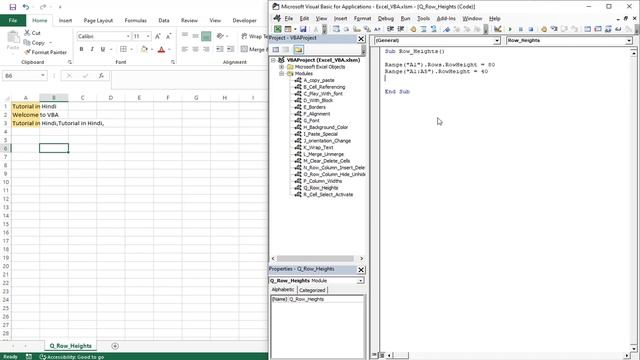Collapse the VBAProject (Excel_VBA.xlsm) tree node
Viewport: 640px width, 360px height.
pos(273,60)
